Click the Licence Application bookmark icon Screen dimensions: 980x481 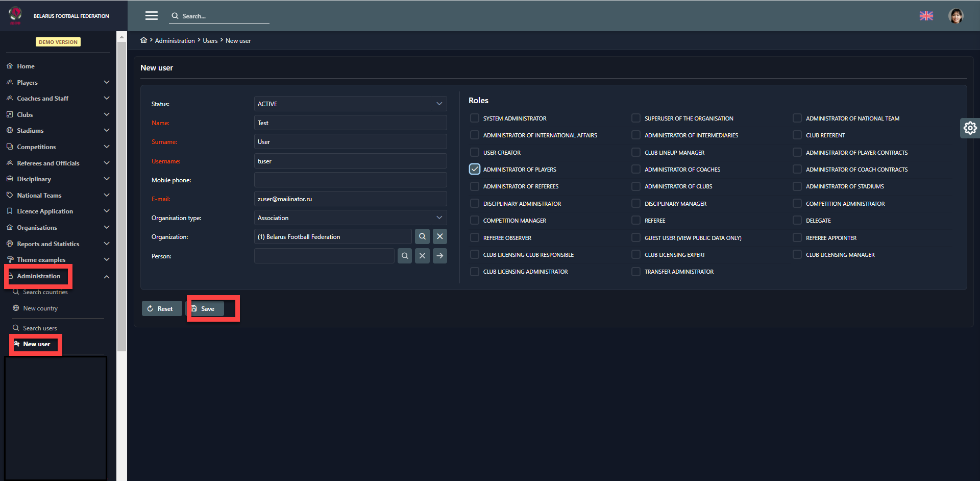tap(10, 211)
